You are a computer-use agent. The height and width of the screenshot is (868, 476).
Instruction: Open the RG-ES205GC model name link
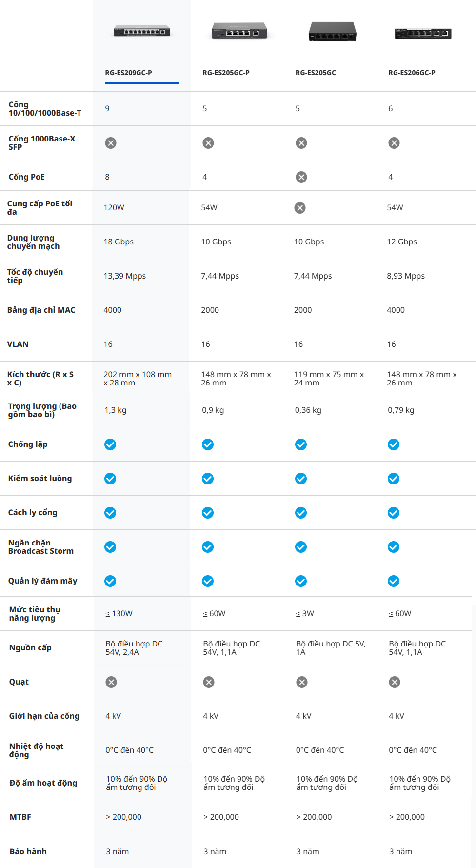[316, 73]
